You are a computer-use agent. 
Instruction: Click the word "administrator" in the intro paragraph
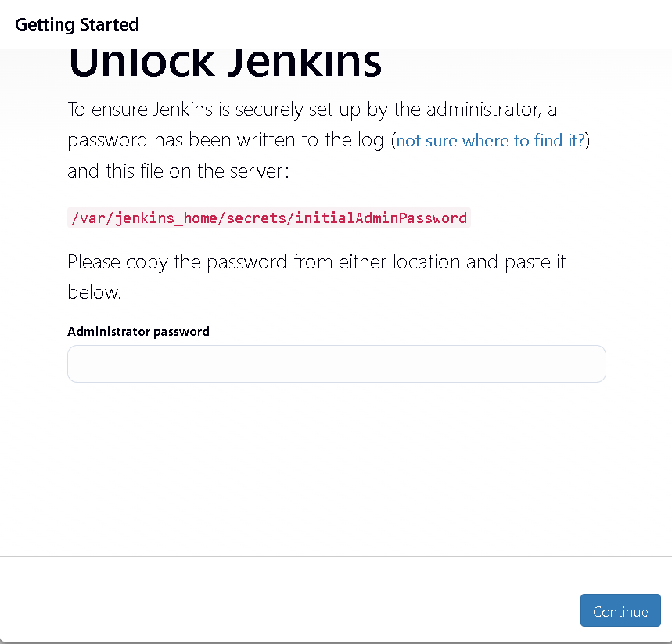(x=476, y=110)
